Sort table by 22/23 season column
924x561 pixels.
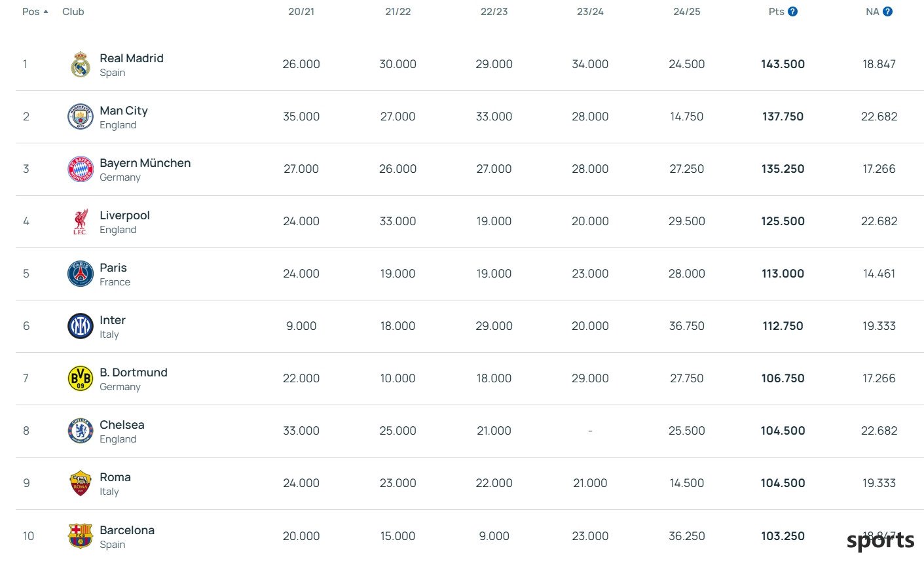point(494,12)
